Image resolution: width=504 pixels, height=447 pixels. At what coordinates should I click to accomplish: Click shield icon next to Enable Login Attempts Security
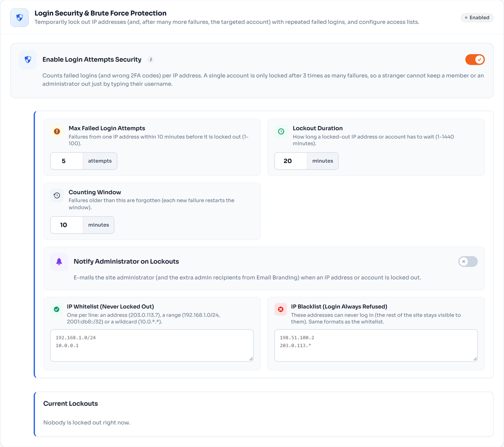tap(28, 59)
